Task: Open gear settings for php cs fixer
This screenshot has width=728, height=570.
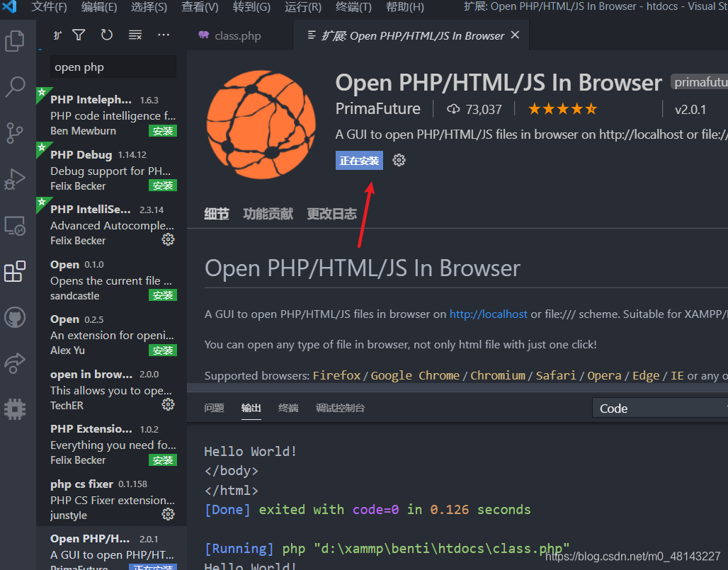Action: coord(168,514)
